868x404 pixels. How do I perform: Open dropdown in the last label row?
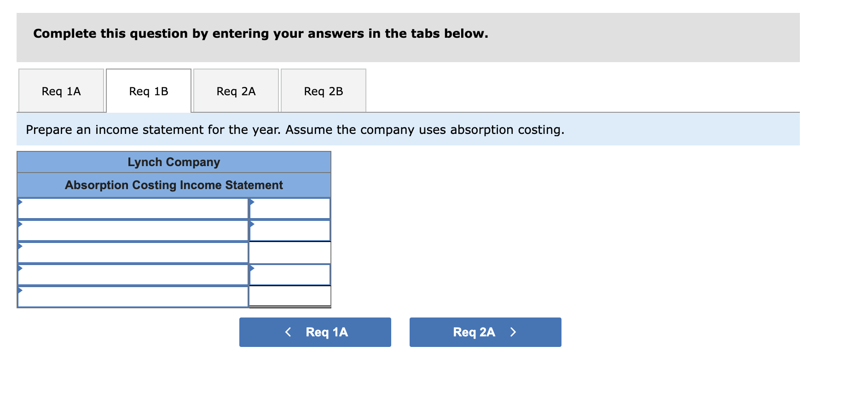pos(21,291)
